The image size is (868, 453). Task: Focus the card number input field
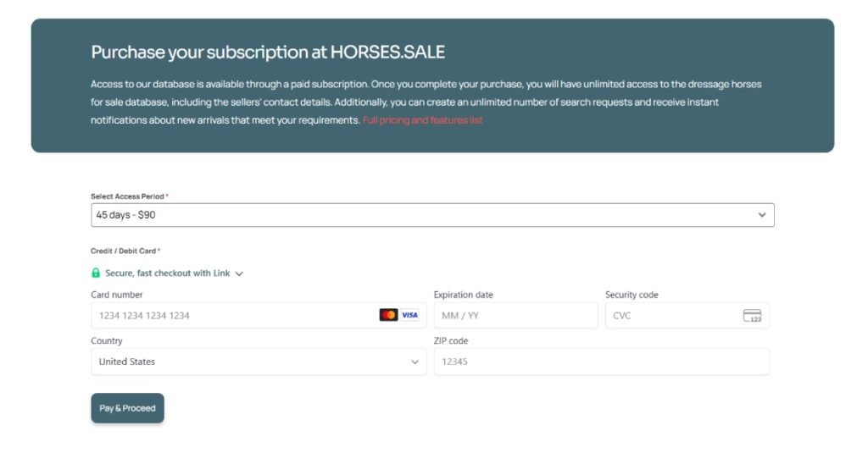click(x=233, y=316)
